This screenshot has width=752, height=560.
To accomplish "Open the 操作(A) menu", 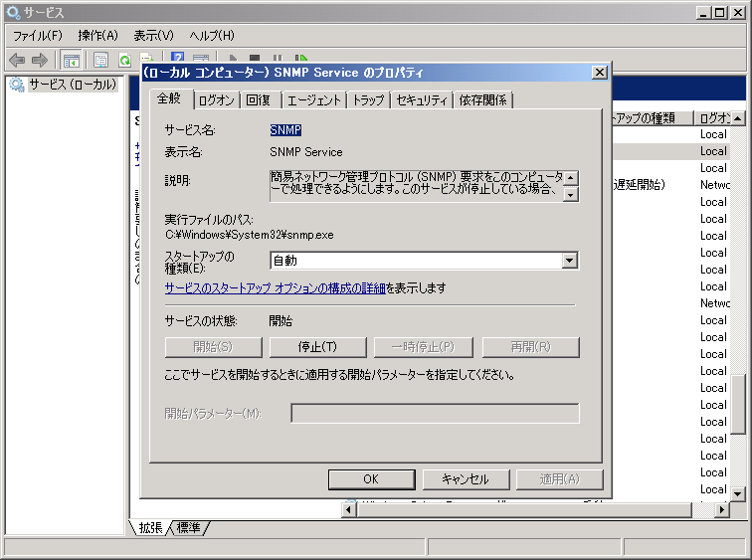I will point(97,36).
